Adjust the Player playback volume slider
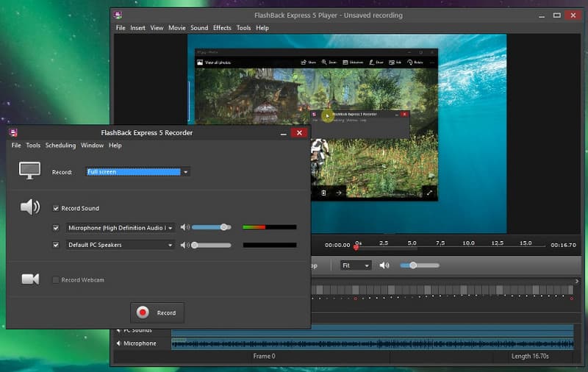Image resolution: width=588 pixels, height=372 pixels. pyautogui.click(x=419, y=265)
